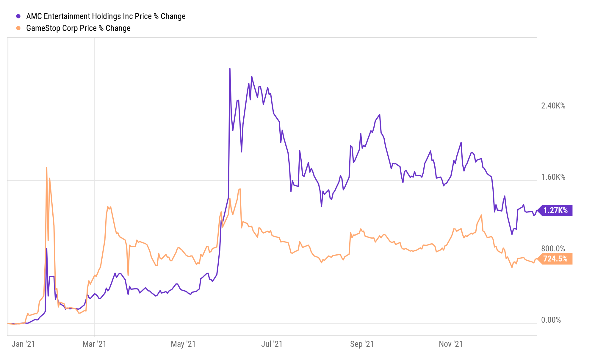Select the Nov '21 x-axis label
595x364 pixels.
[451, 344]
